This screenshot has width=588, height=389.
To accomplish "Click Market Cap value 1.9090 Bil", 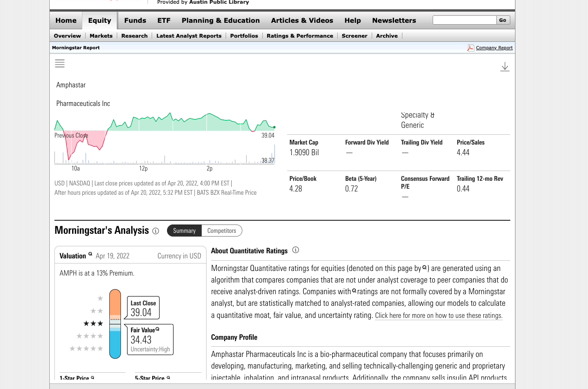I will (304, 152).
